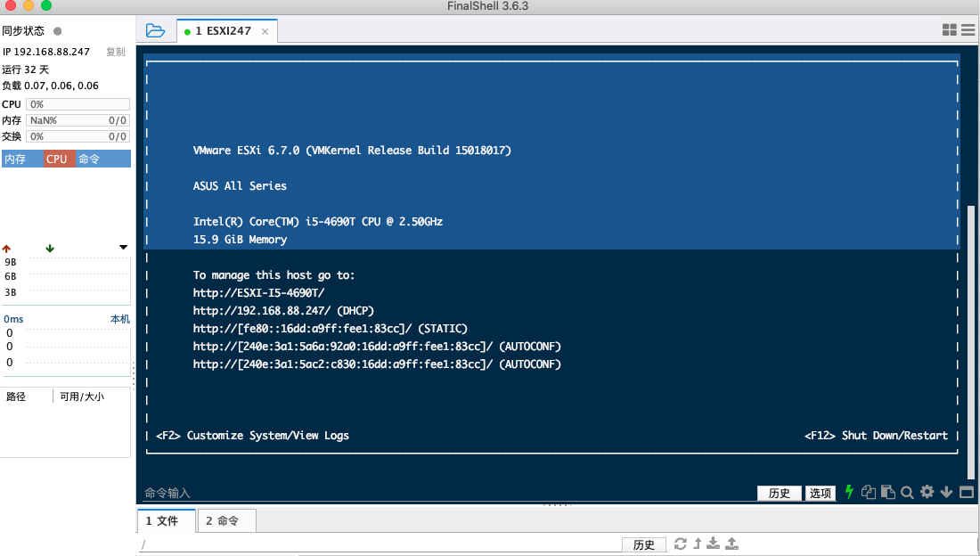This screenshot has height=556, width=980.
Task: Click the file path input field
Action: coord(379,544)
